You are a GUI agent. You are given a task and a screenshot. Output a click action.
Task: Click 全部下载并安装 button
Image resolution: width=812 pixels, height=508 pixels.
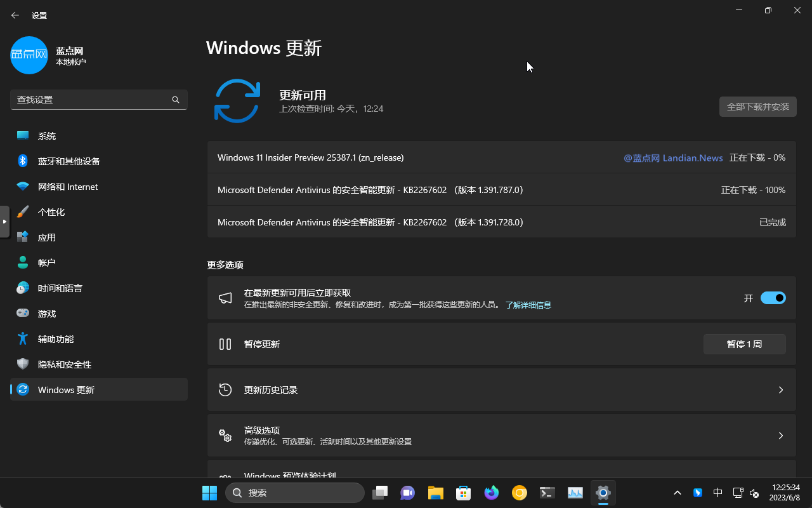tap(758, 107)
